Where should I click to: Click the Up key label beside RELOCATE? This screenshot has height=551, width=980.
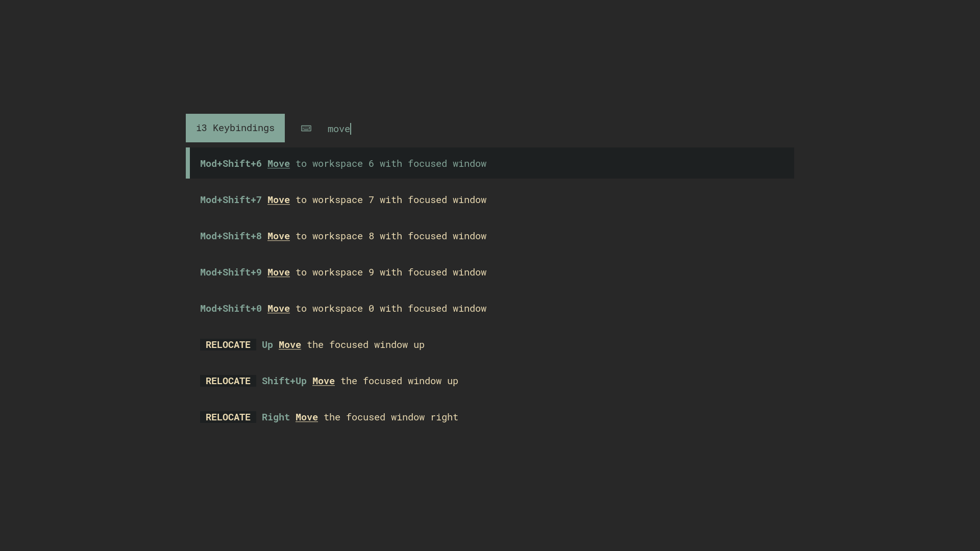click(x=267, y=345)
